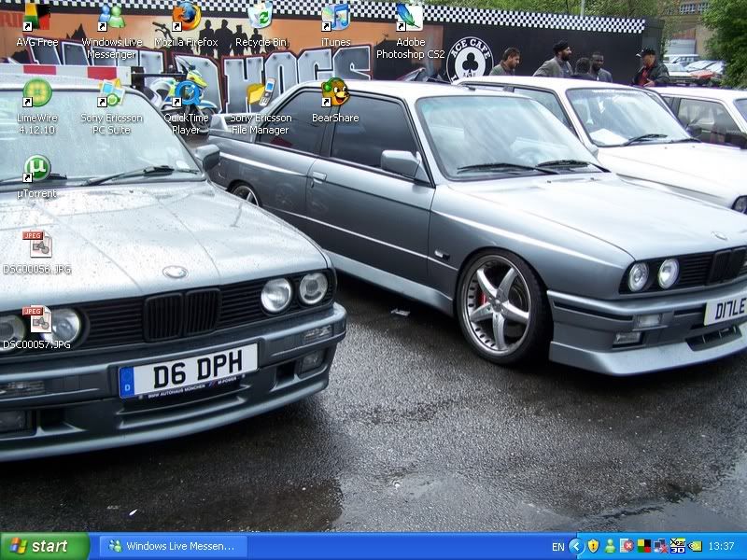The height and width of the screenshot is (560, 747).
Task: Select the Recycle Bin icon
Action: click(x=261, y=18)
